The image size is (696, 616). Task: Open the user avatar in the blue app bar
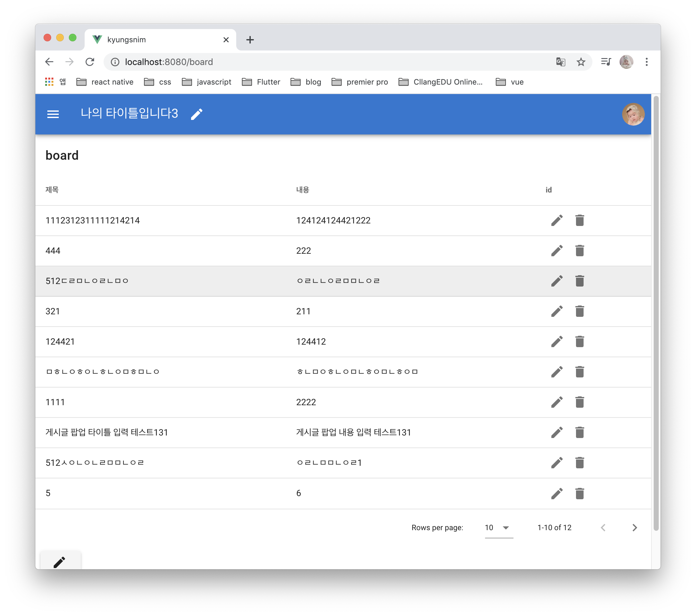click(633, 114)
